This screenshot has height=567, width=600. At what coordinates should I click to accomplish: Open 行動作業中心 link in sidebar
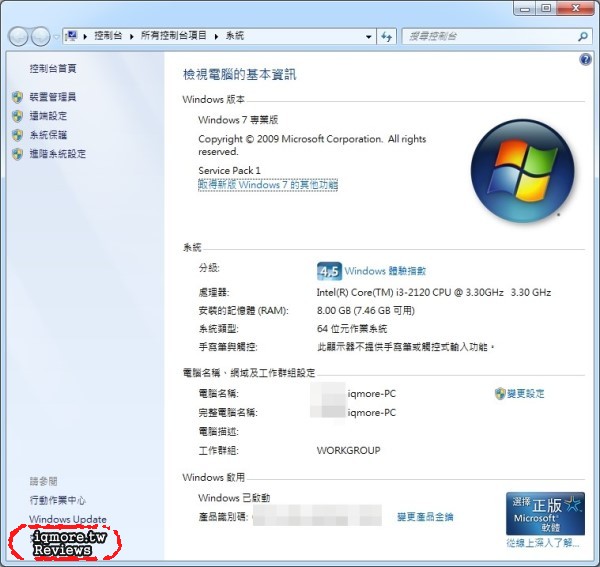(x=57, y=500)
